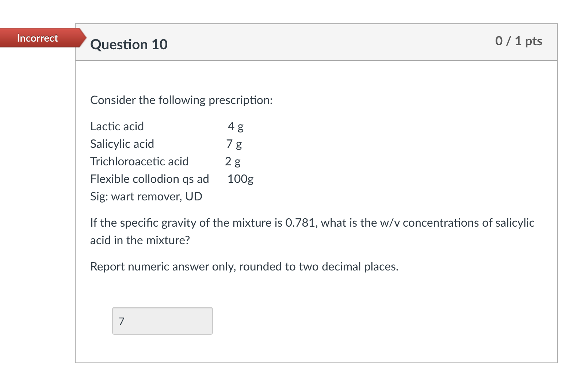Click the prescription introduction sentence

181,100
